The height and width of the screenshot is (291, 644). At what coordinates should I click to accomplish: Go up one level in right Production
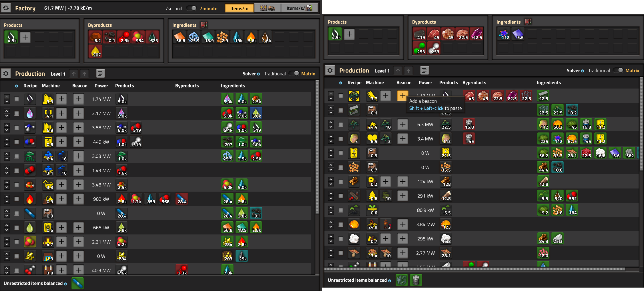pos(398,71)
